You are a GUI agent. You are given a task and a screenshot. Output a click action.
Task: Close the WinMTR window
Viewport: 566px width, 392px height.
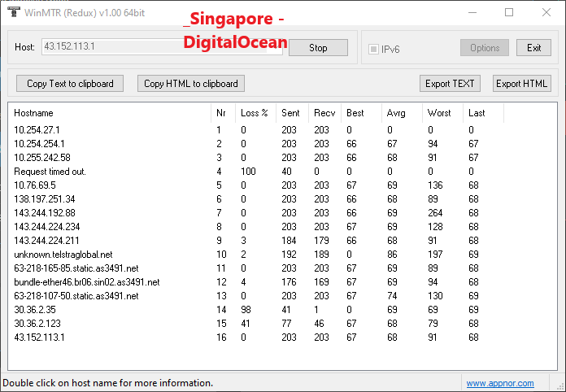pos(546,12)
